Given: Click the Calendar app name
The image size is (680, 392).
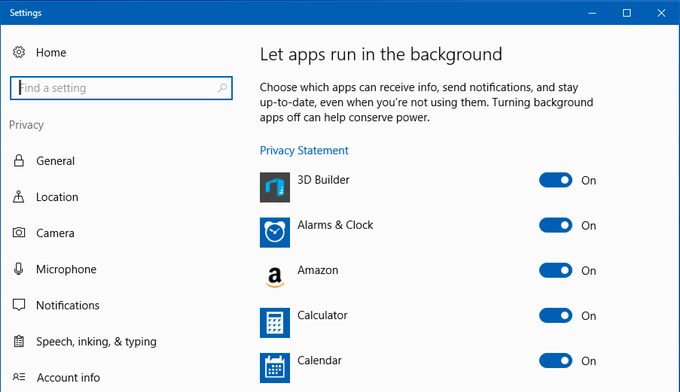Looking at the screenshot, I should point(320,360).
